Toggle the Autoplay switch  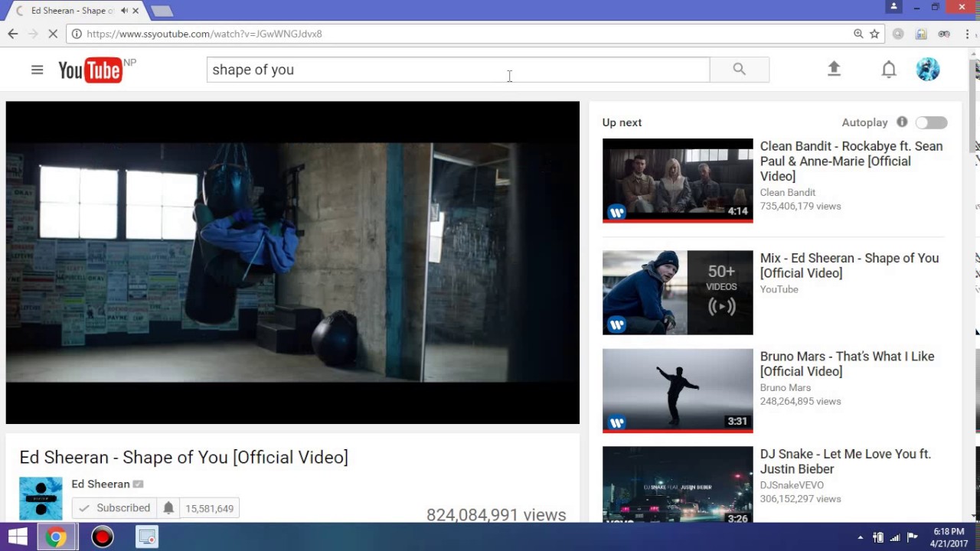click(931, 122)
